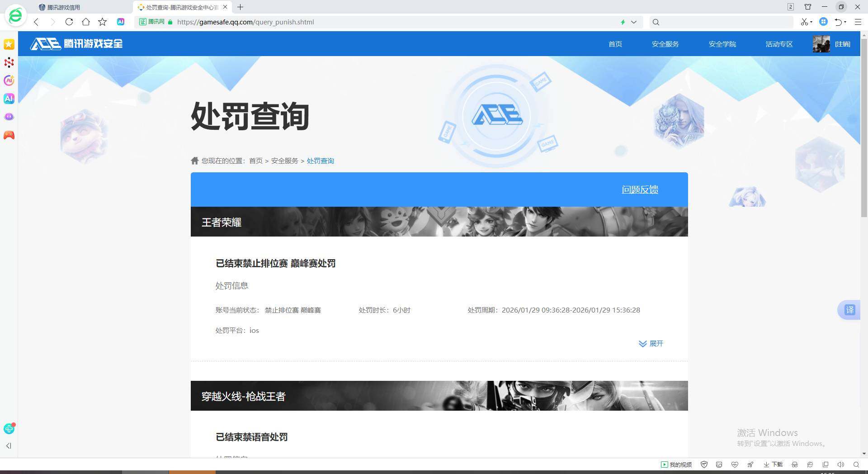Click the 王者荣耀 game banner
Image resolution: width=868 pixels, height=474 pixels.
(439, 222)
